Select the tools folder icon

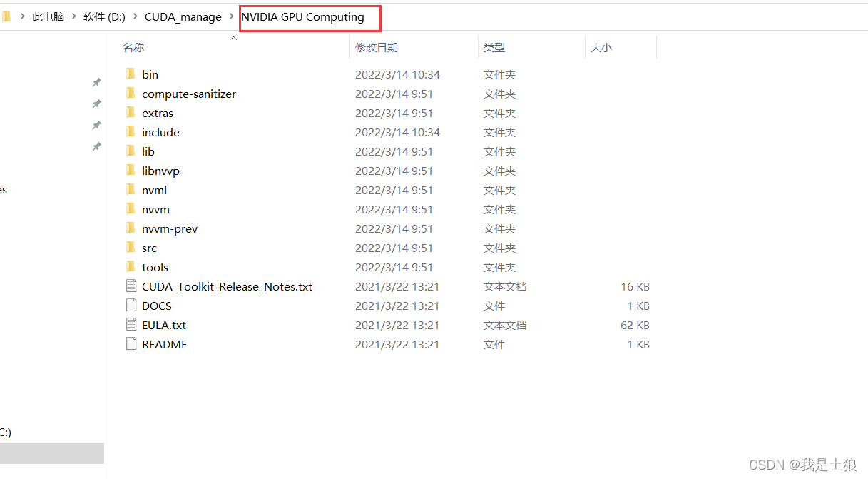pyautogui.click(x=131, y=267)
